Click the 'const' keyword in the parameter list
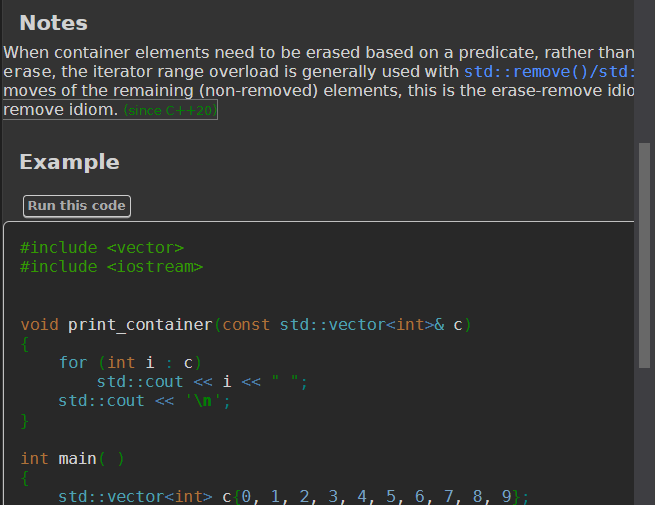This screenshot has width=655, height=505. click(x=246, y=325)
